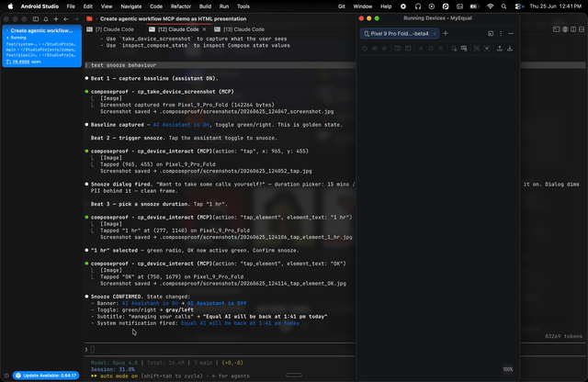
Task: Click the download arrow icon in device toolbar
Action: pos(510,49)
